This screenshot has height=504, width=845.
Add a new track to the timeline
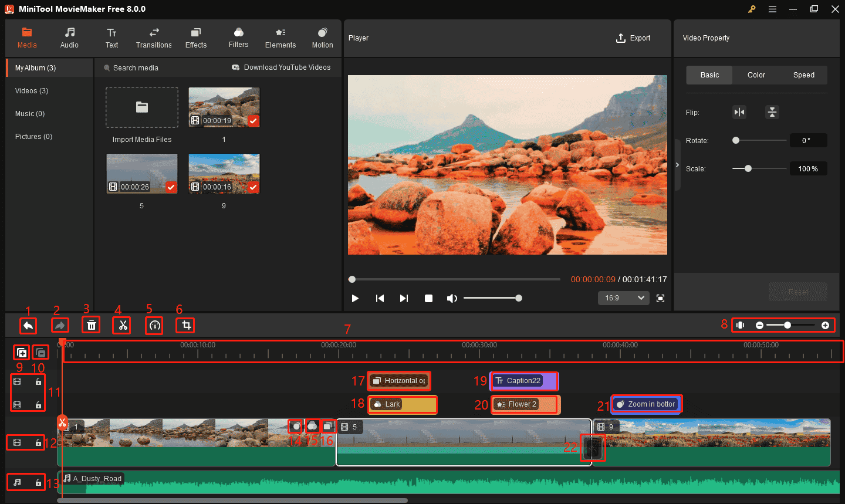(22, 353)
